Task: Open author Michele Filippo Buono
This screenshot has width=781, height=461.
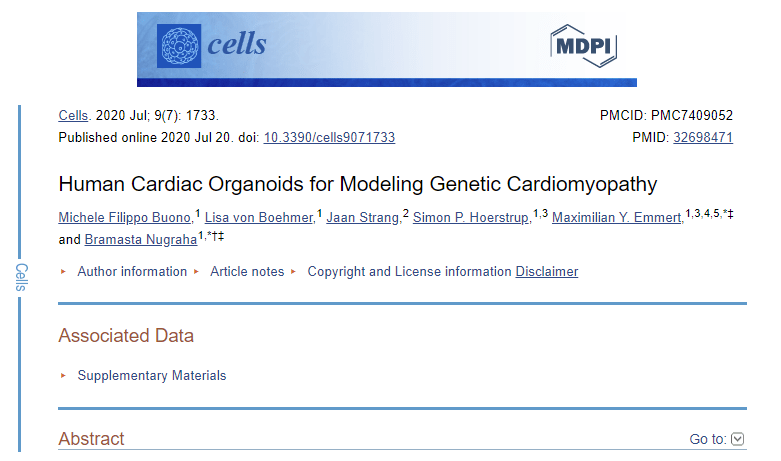Action: pos(126,218)
